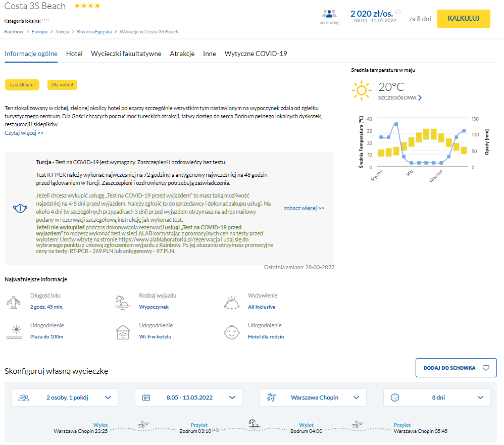Image resolution: width=504 pixels, height=445 pixels.
Task: Expand the date selector 8.05 - 15.05.2022
Action: pos(188,398)
